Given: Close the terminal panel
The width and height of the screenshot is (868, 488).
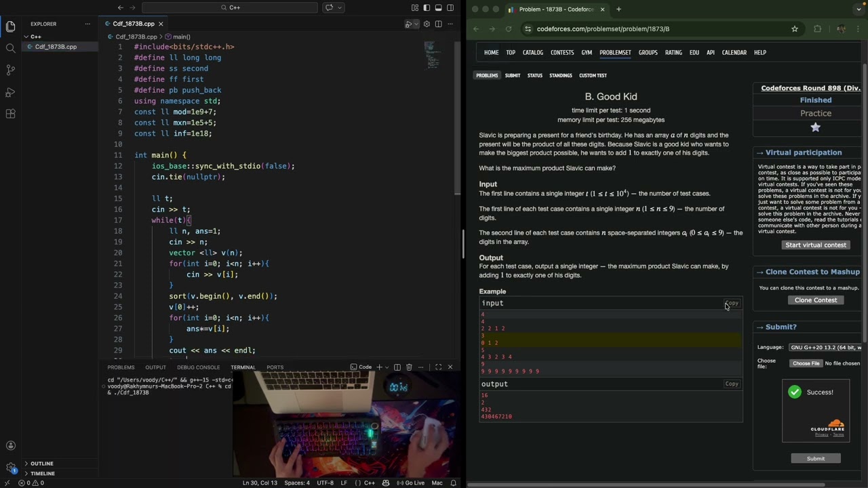Looking at the screenshot, I should (x=450, y=367).
